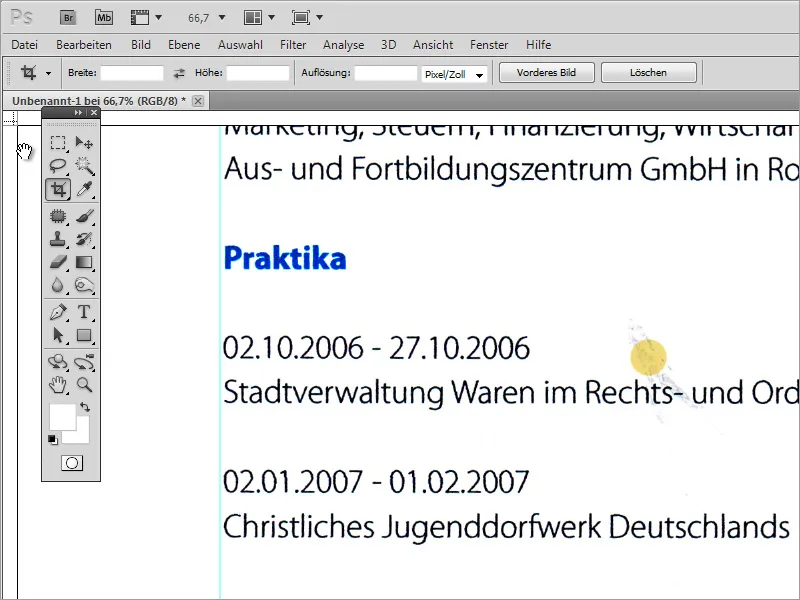
Task: Open the Crop tool preset picker
Action: (x=48, y=73)
